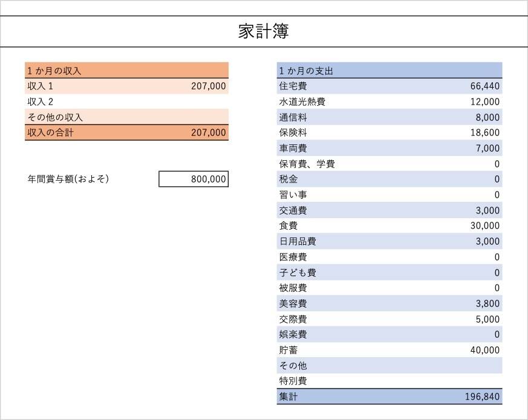Viewport: 528px width, 420px height.
Task: Click the 交際費 amount 5,000
Action: pyautogui.click(x=487, y=319)
